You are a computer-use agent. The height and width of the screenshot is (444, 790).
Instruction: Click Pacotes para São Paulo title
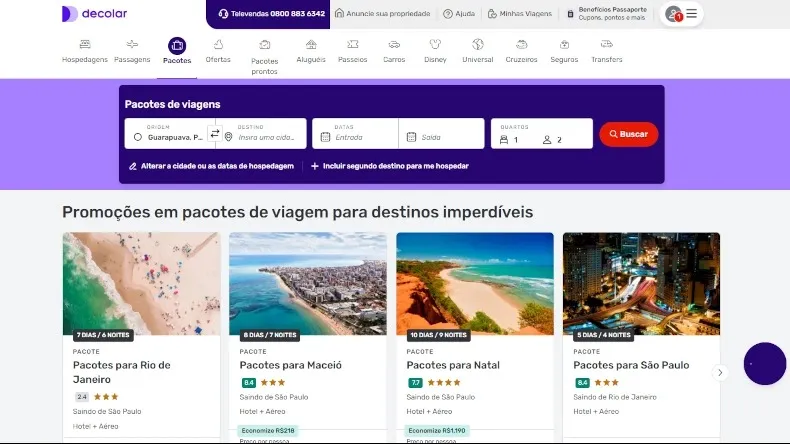tap(631, 365)
